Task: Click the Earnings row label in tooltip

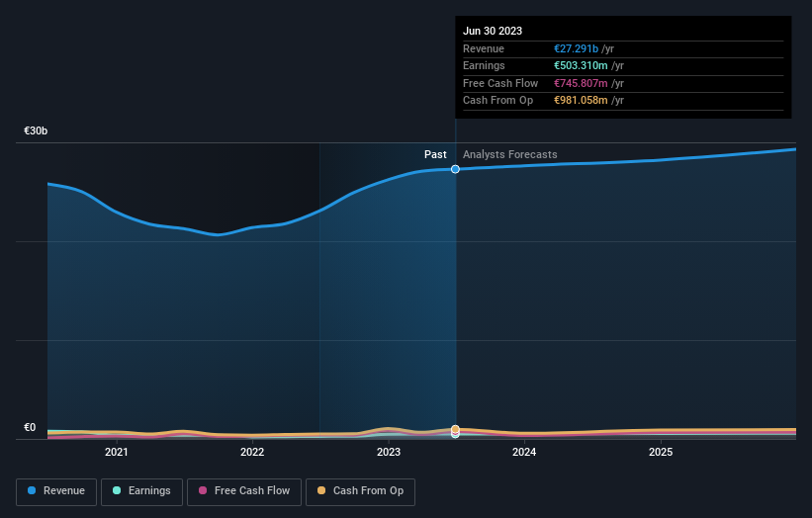Action: [x=484, y=65]
